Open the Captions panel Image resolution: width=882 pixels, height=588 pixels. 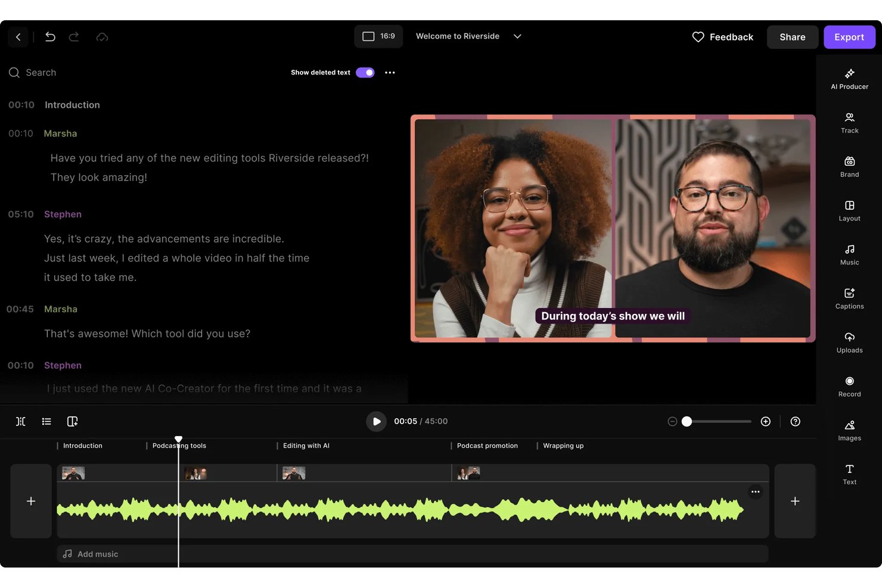849,298
